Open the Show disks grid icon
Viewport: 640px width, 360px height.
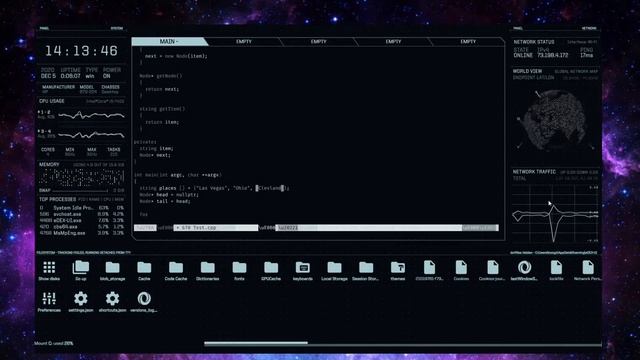[x=49, y=268]
